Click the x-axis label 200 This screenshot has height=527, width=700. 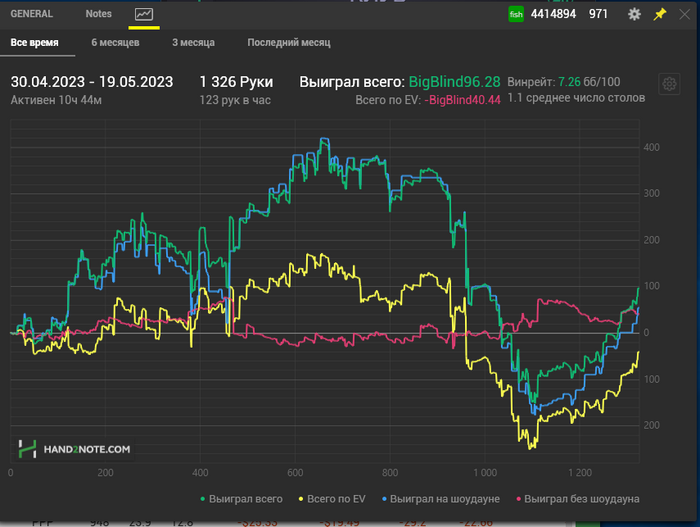pos(105,473)
